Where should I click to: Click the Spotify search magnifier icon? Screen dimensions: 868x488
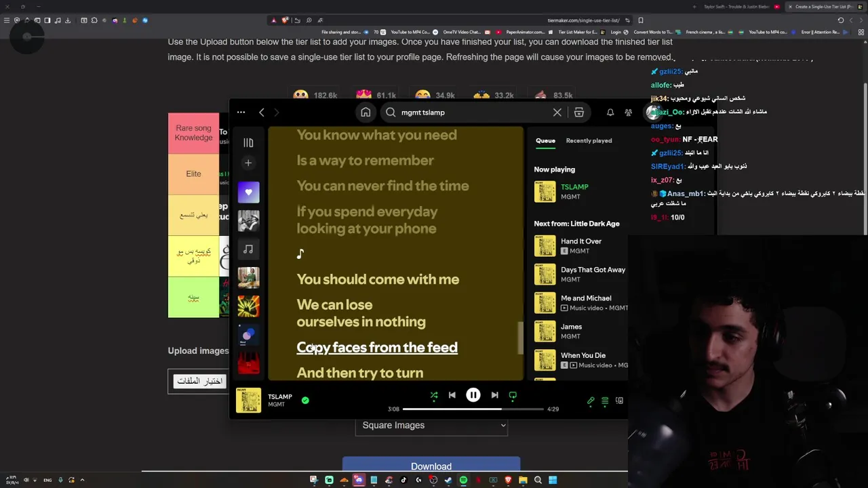pos(391,113)
